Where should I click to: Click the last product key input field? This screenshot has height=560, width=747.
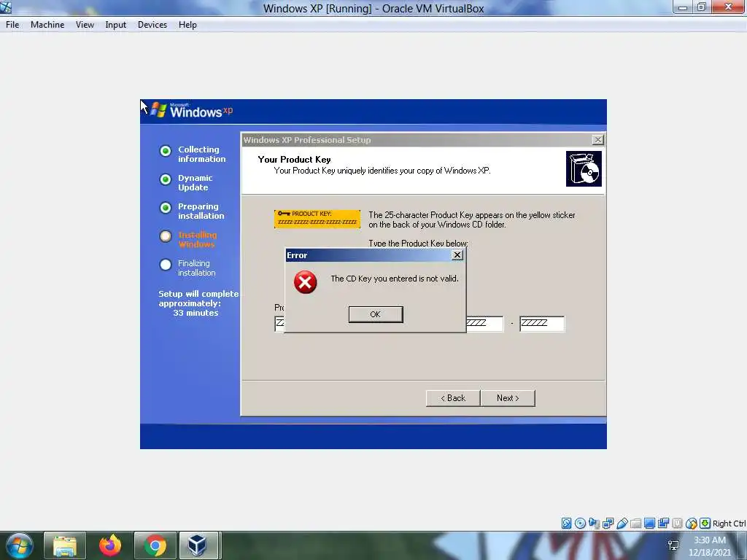tap(542, 323)
